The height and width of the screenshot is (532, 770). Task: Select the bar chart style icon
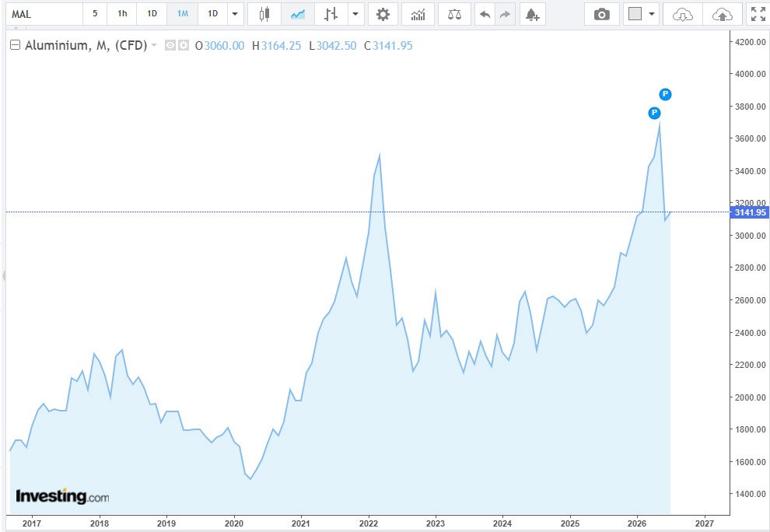coord(331,14)
